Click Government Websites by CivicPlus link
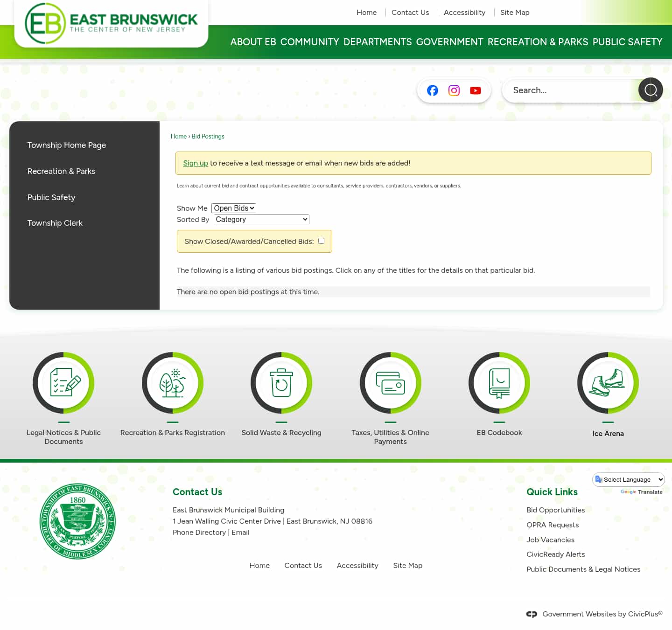This screenshot has width=672, height=630. (x=602, y=614)
